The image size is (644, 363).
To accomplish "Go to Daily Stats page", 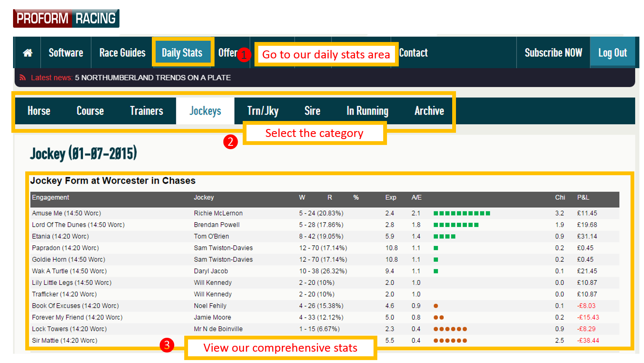I will click(x=182, y=53).
